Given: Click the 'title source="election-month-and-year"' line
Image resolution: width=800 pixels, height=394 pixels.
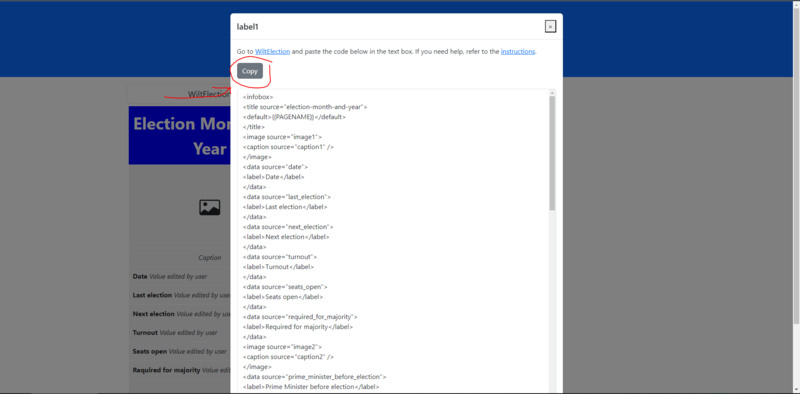Looking at the screenshot, I should [305, 107].
